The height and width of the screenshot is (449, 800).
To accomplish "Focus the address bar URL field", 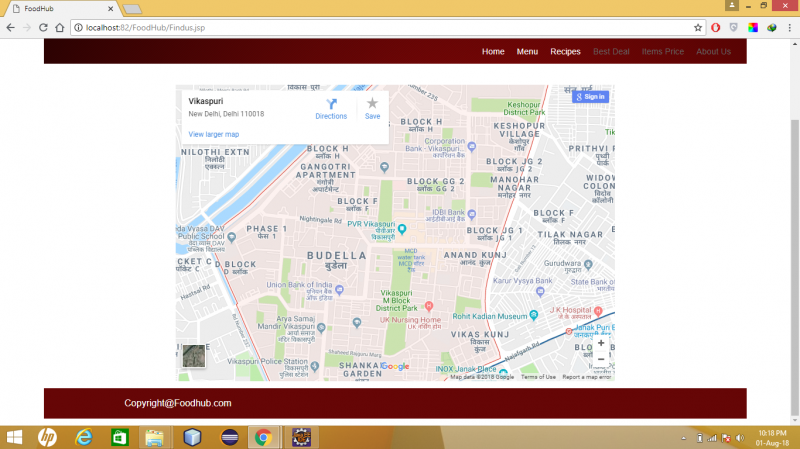I will tap(388, 28).
